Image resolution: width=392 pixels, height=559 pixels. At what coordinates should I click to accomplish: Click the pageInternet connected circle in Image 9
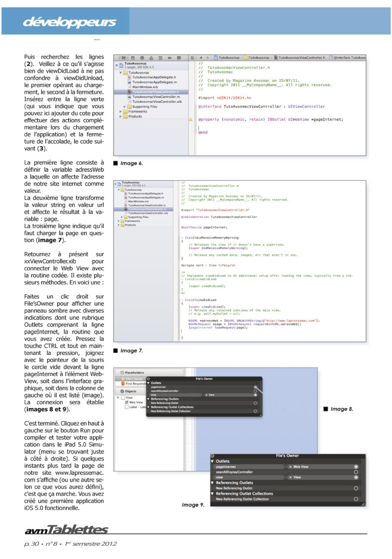coord(356,467)
